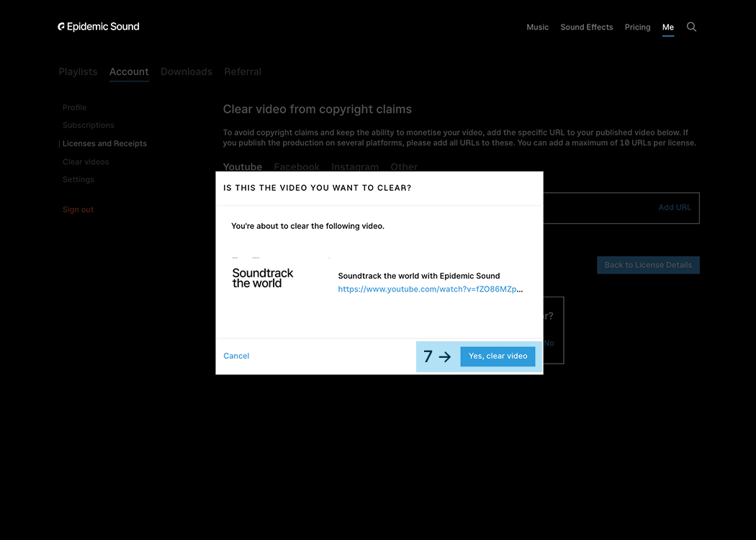Select Profile in the sidebar
Image resolution: width=756 pixels, height=540 pixels.
(x=74, y=108)
